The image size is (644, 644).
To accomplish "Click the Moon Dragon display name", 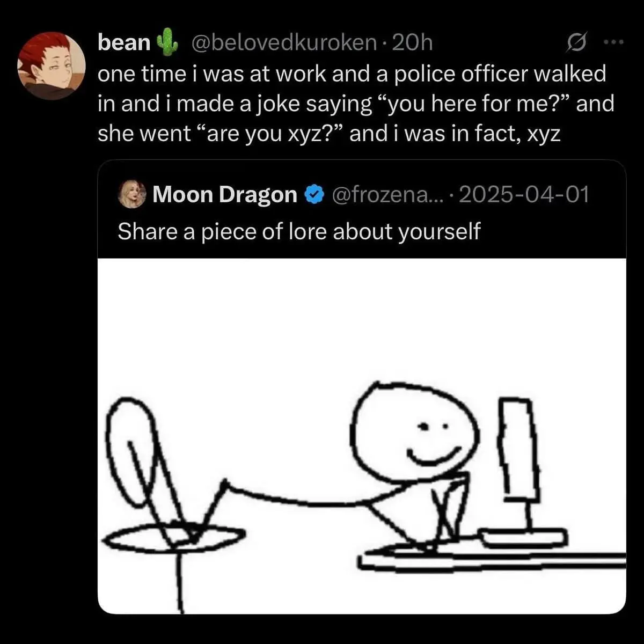I will click(224, 194).
